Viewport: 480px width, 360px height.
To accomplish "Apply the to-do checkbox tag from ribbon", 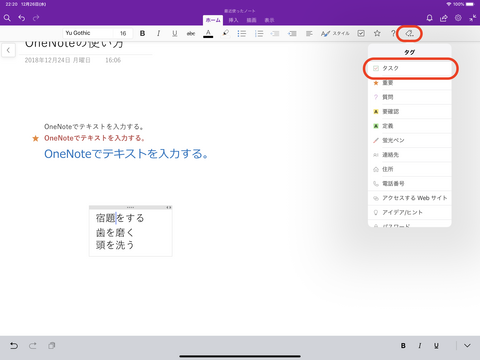I will click(361, 33).
